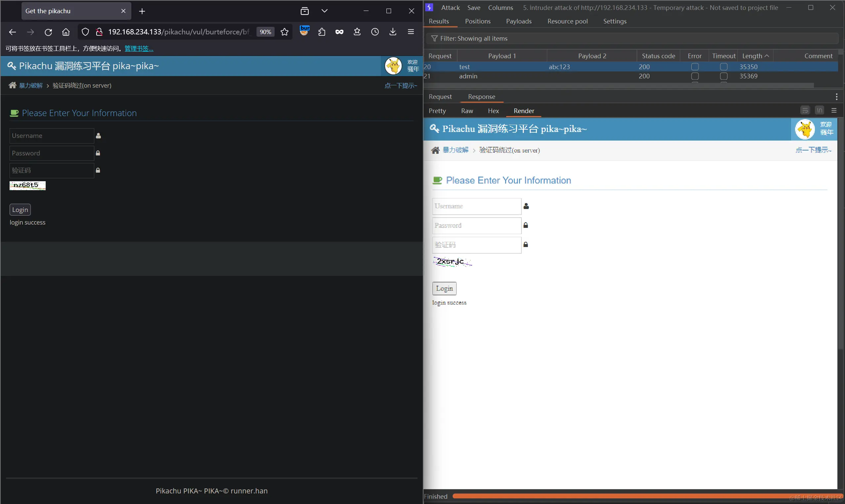The width and height of the screenshot is (845, 504).
Task: Expand Firefox list all tabs chevron
Action: click(x=325, y=11)
